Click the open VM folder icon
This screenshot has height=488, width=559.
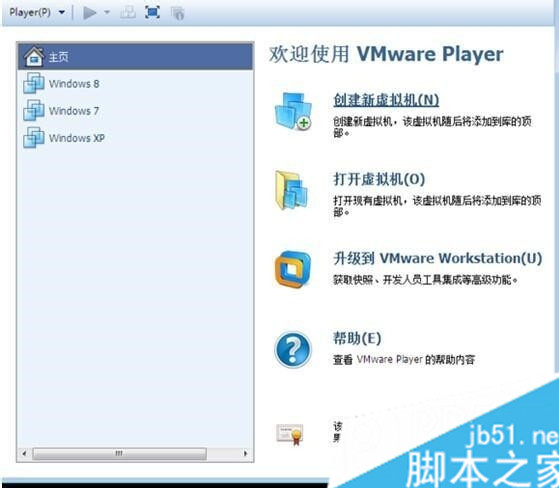[x=292, y=190]
